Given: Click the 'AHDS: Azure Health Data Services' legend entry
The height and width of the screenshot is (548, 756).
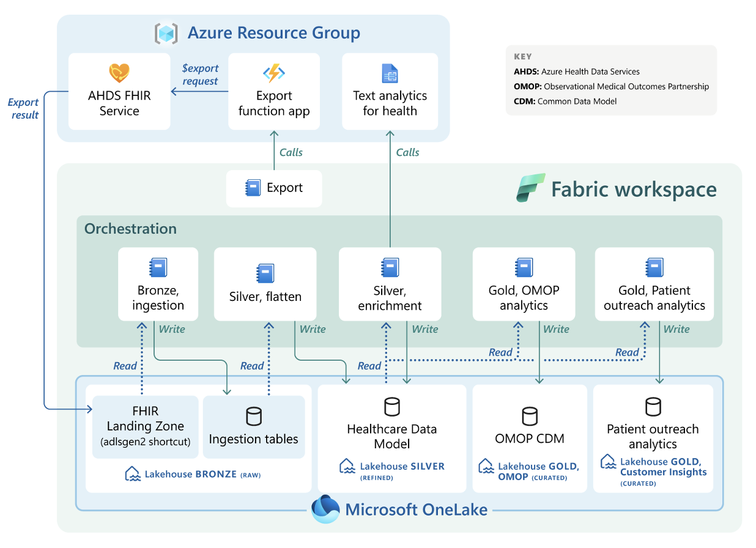Looking at the screenshot, I should coord(577,72).
